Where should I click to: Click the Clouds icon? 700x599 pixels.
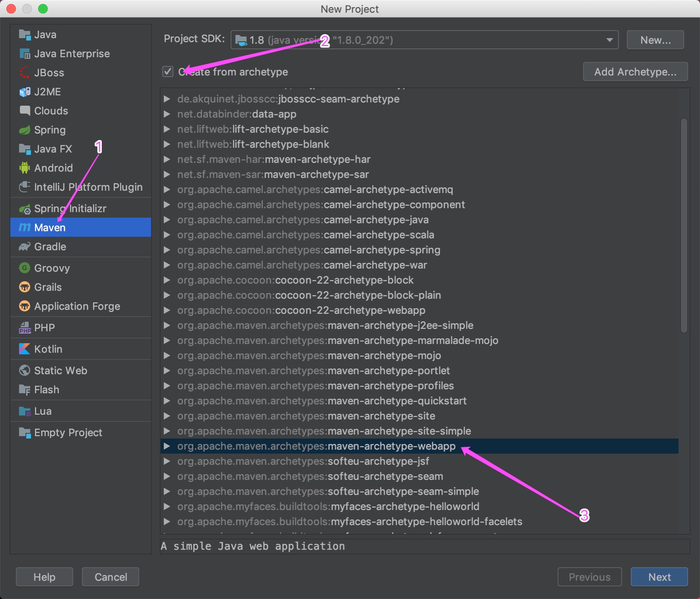coord(25,111)
